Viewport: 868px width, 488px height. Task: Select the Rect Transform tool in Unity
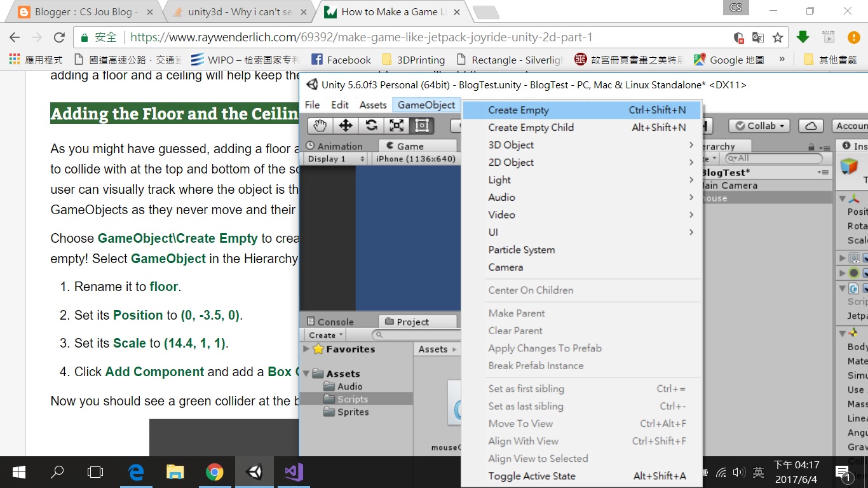[x=422, y=125]
